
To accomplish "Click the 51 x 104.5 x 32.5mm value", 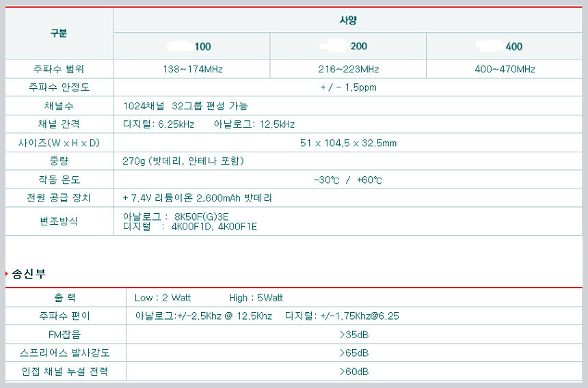I will [x=348, y=143].
